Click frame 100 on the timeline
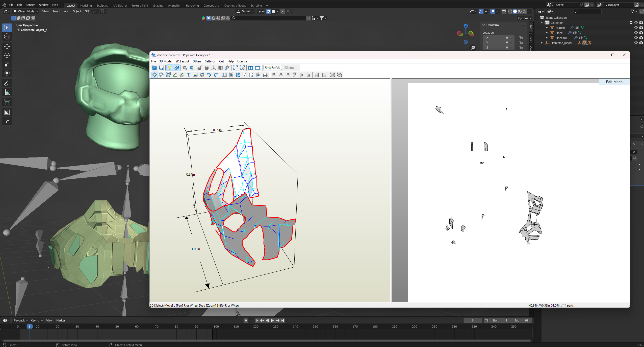Image resolution: width=644 pixels, height=347 pixels. point(216,327)
